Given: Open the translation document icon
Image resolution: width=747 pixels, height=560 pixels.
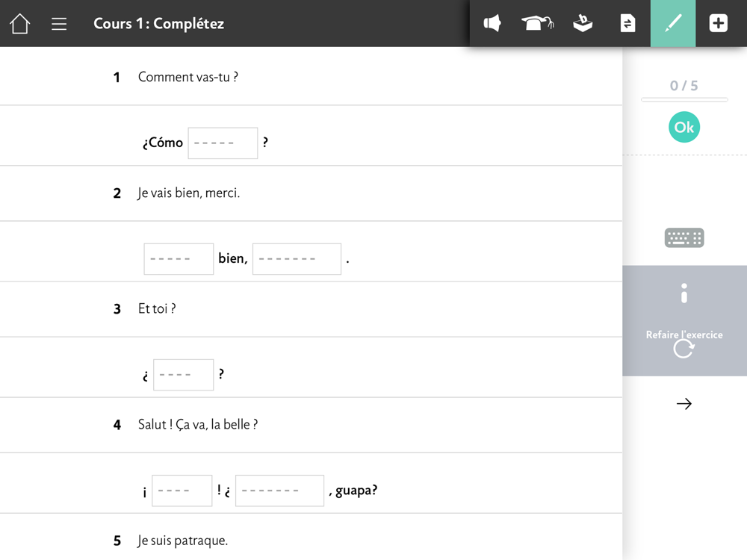Looking at the screenshot, I should [628, 23].
